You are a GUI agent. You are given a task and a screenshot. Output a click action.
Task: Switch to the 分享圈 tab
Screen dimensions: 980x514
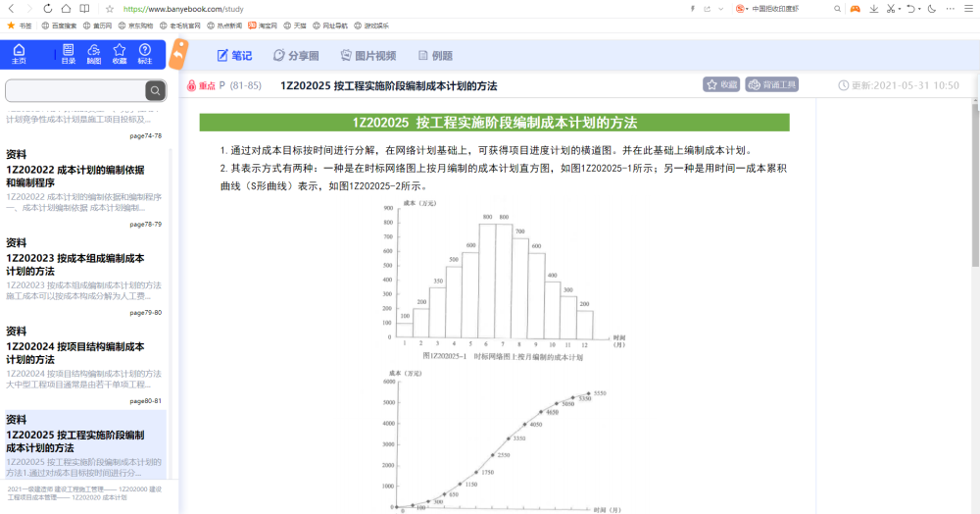click(x=296, y=56)
